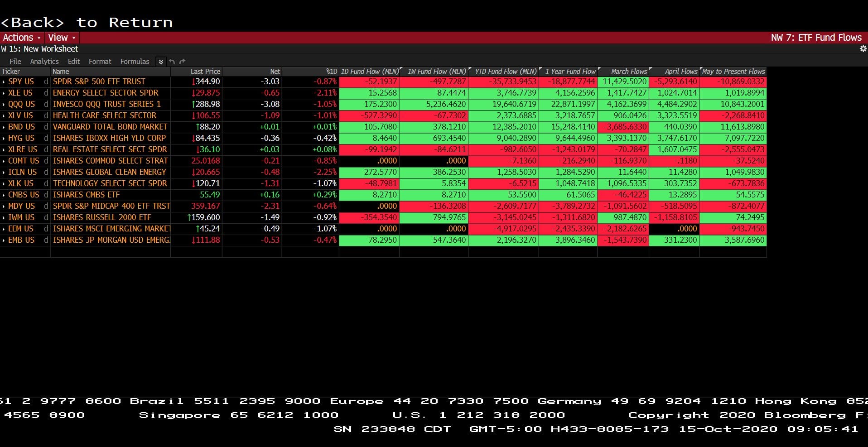Expand the EMB US row

click(4, 240)
